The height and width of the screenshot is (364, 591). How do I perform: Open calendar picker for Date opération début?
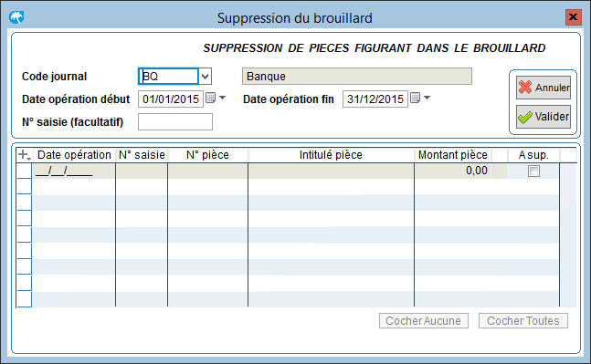tap(210, 99)
